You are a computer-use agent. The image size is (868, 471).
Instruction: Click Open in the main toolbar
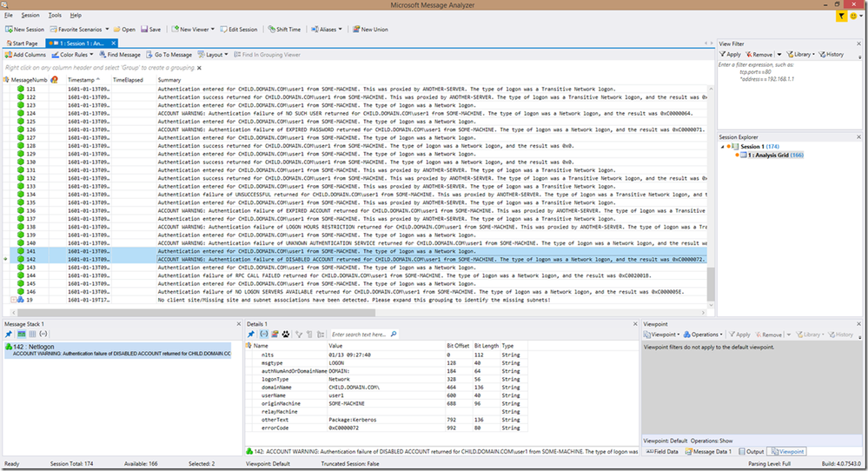pyautogui.click(x=124, y=30)
